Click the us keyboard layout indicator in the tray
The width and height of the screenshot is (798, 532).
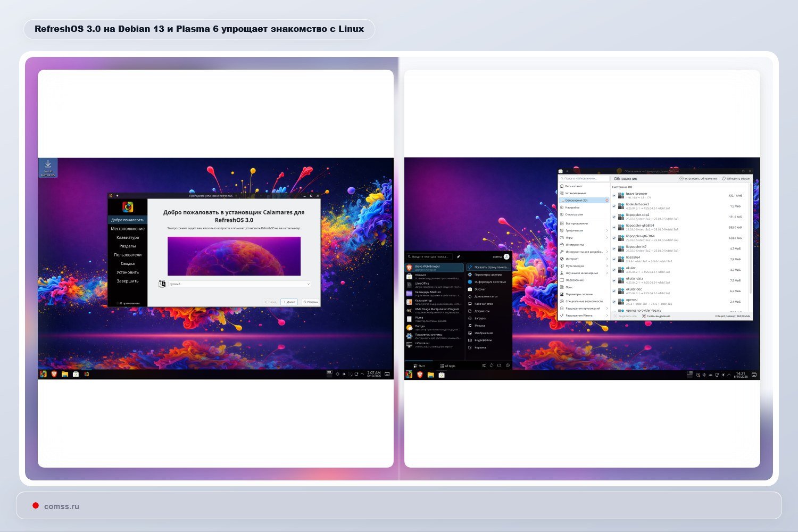click(711, 375)
